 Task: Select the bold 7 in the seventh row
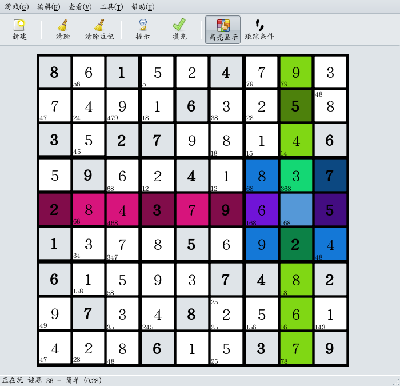226,279
